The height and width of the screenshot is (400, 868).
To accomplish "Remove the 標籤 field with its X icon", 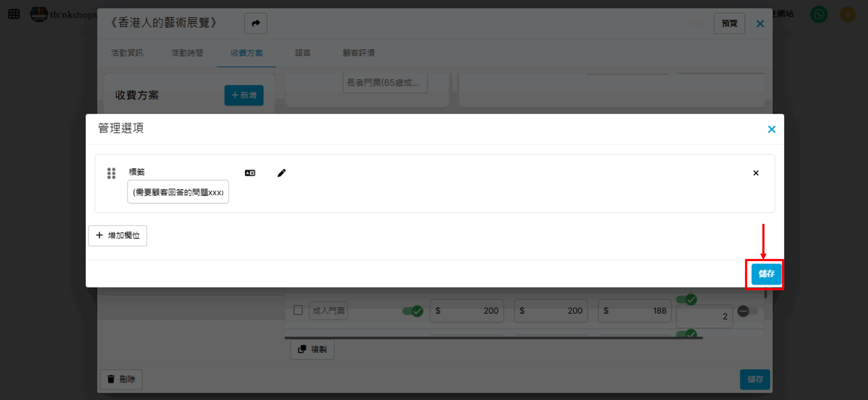I will 756,173.
